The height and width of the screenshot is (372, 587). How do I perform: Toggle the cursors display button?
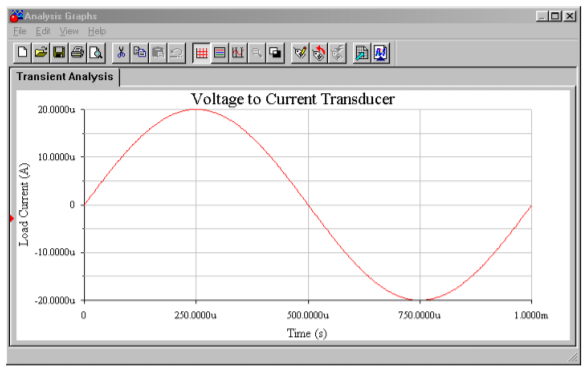[x=238, y=52]
